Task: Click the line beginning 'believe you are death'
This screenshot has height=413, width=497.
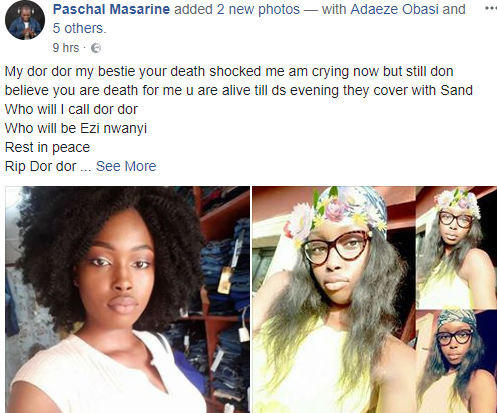Action: pyautogui.click(x=239, y=90)
